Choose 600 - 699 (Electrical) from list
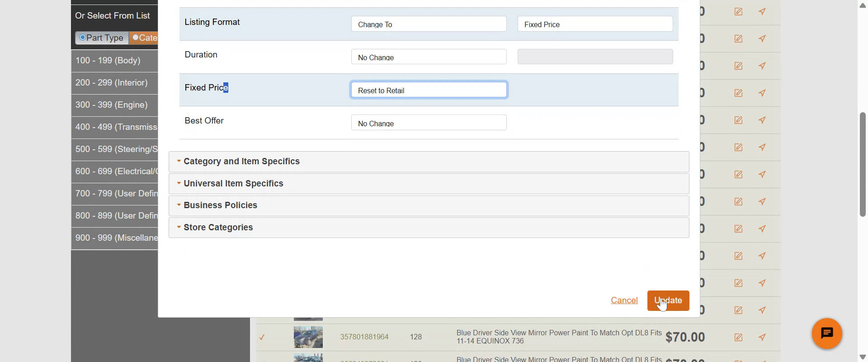Screen dimensions: 868x362 114,171
